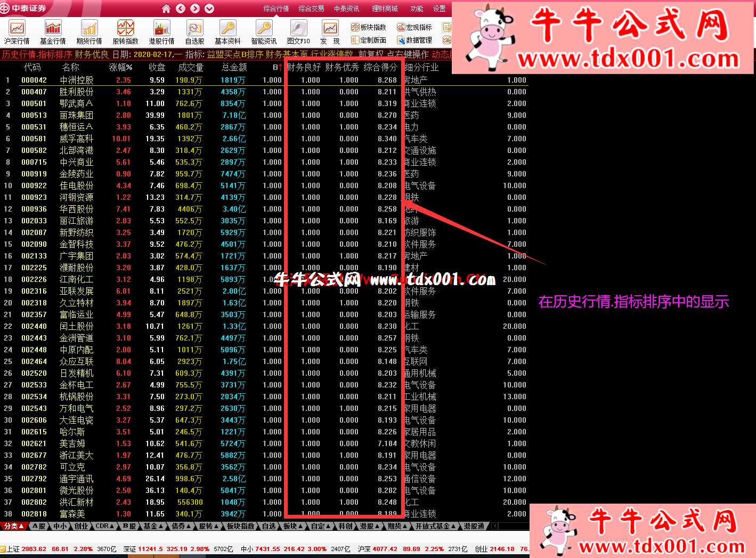Select 综合交易 menu tab
The width and height of the screenshot is (756, 558).
pyautogui.click(x=311, y=9)
